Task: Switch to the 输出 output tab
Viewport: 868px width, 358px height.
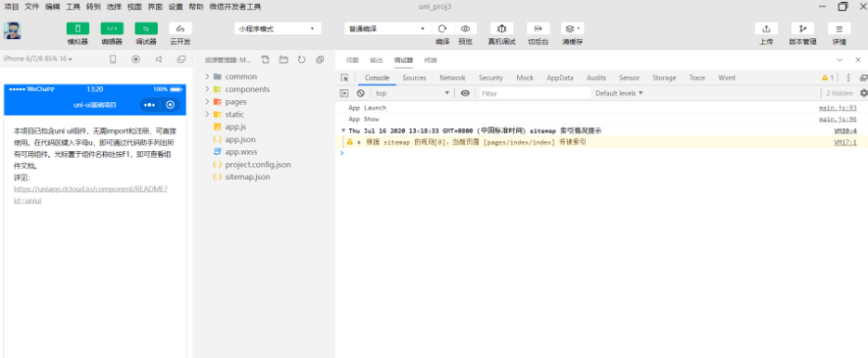Action: click(x=376, y=59)
